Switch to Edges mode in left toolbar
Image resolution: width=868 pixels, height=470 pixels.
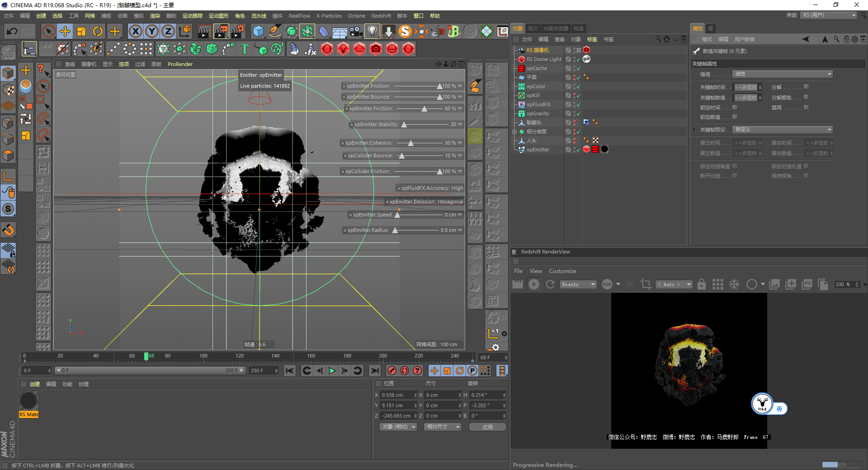point(8,139)
